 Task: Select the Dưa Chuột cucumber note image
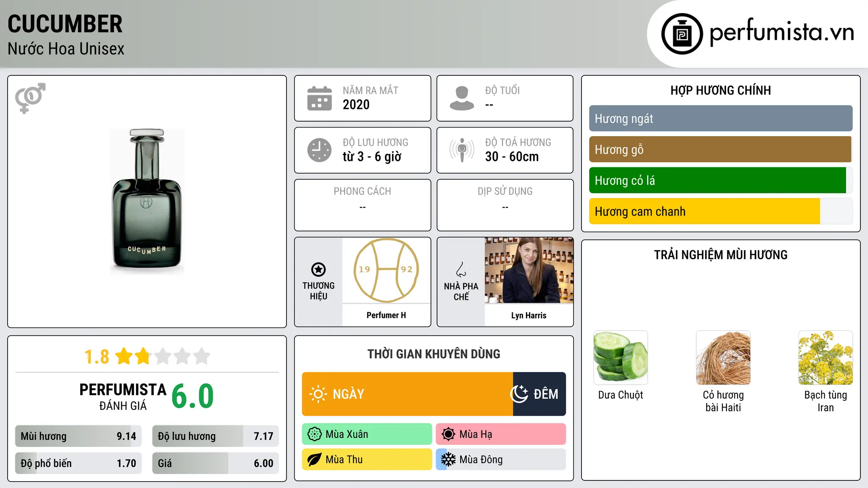pos(620,358)
